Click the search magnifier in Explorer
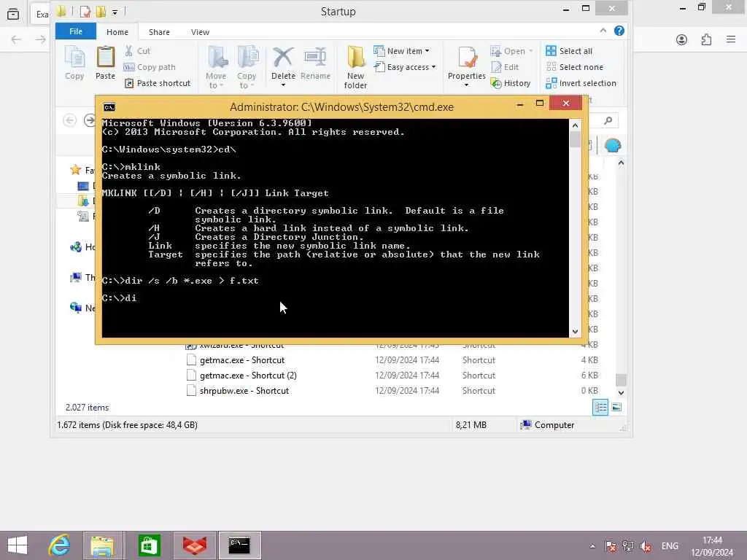Viewport: 747px width, 560px height. [x=608, y=120]
